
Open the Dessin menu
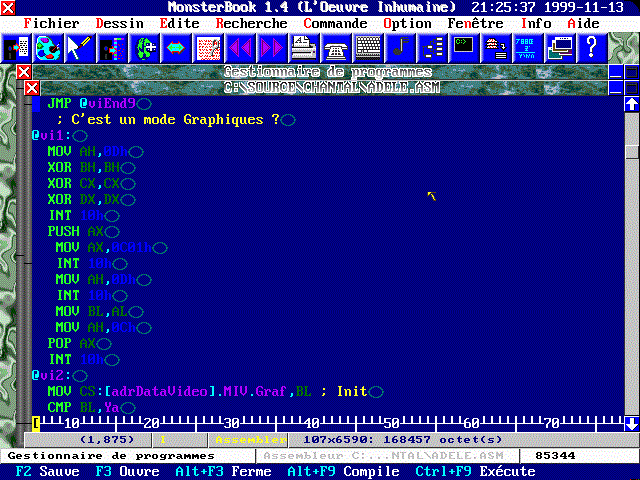tap(120, 23)
